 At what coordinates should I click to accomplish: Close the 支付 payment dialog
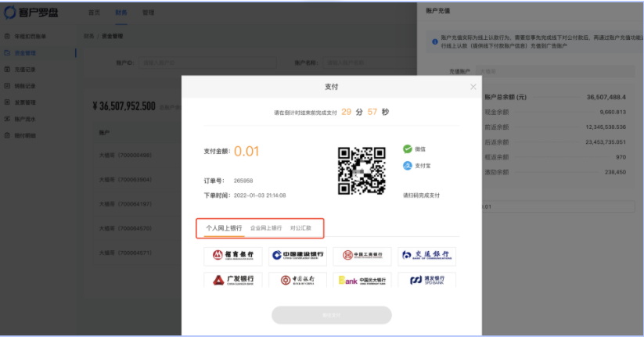coord(473,87)
